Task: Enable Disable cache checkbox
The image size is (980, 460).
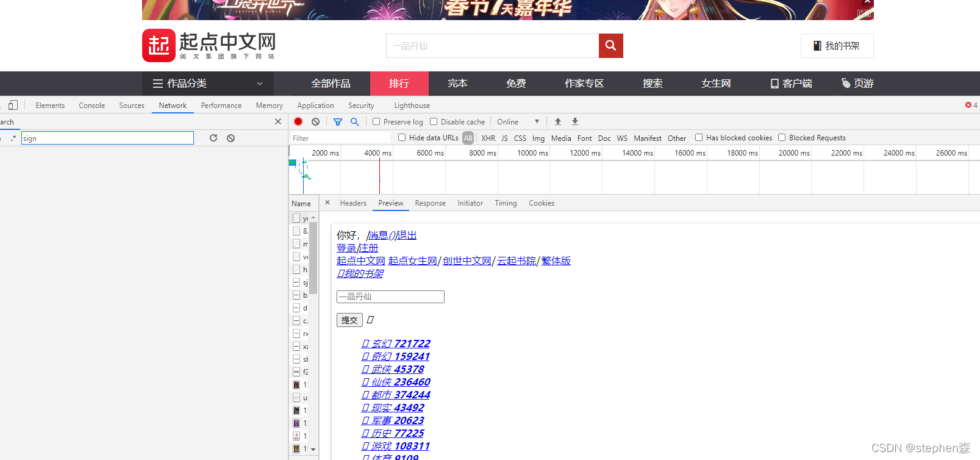Action: tap(434, 121)
